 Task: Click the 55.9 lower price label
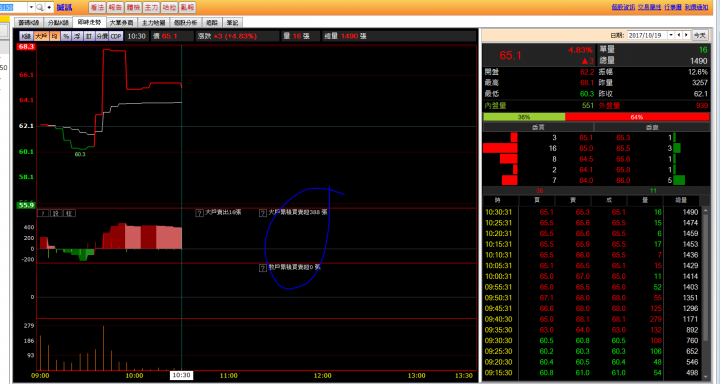point(26,205)
